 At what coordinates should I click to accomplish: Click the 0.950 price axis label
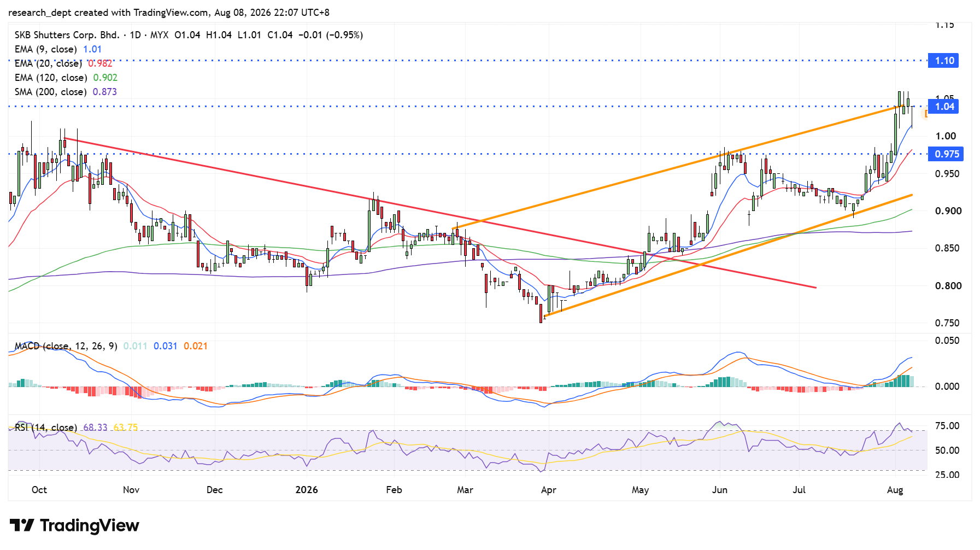click(x=948, y=174)
